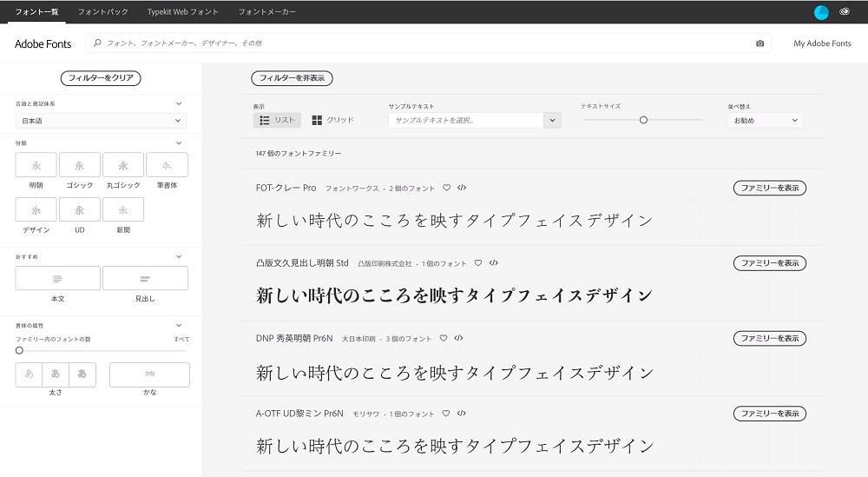Open the Creative Cloud icon

pos(845,11)
